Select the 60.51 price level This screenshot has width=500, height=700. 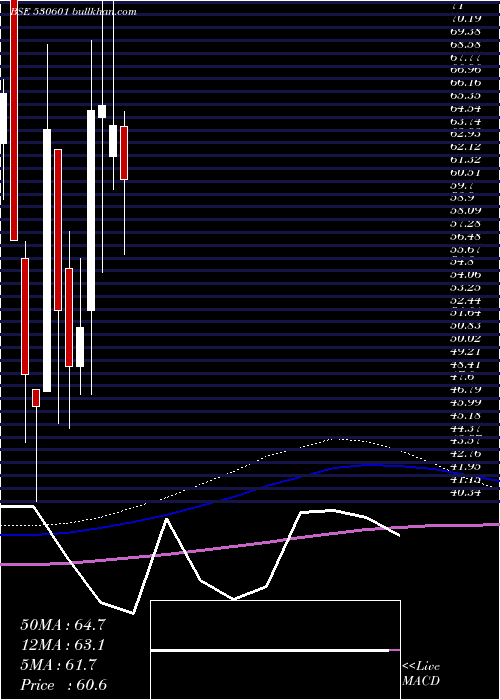(x=465, y=173)
